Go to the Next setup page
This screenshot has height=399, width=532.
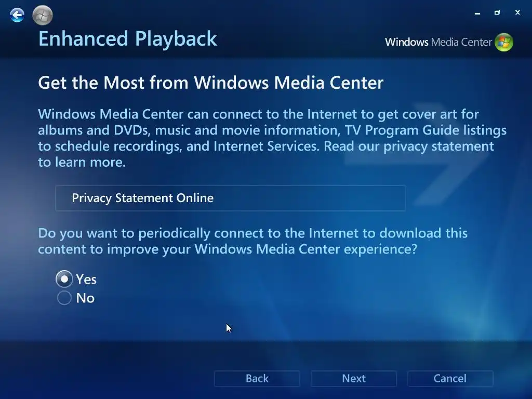click(x=353, y=379)
